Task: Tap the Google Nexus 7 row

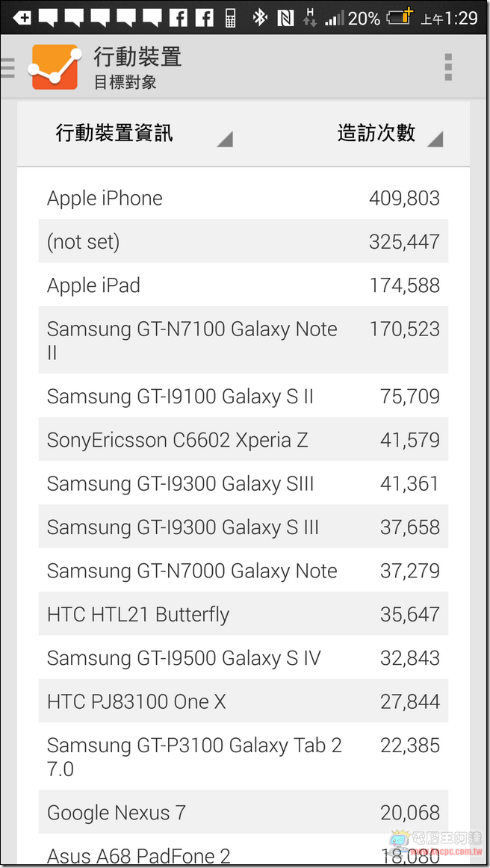Action: pyautogui.click(x=244, y=812)
